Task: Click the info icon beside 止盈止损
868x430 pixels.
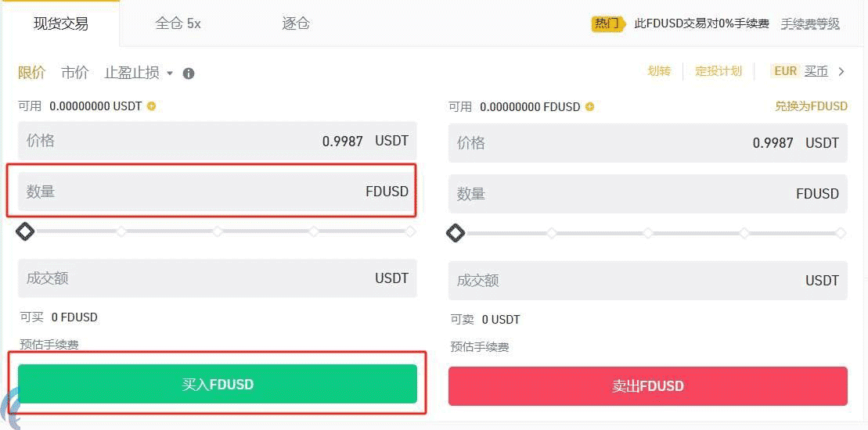Action: (x=189, y=73)
